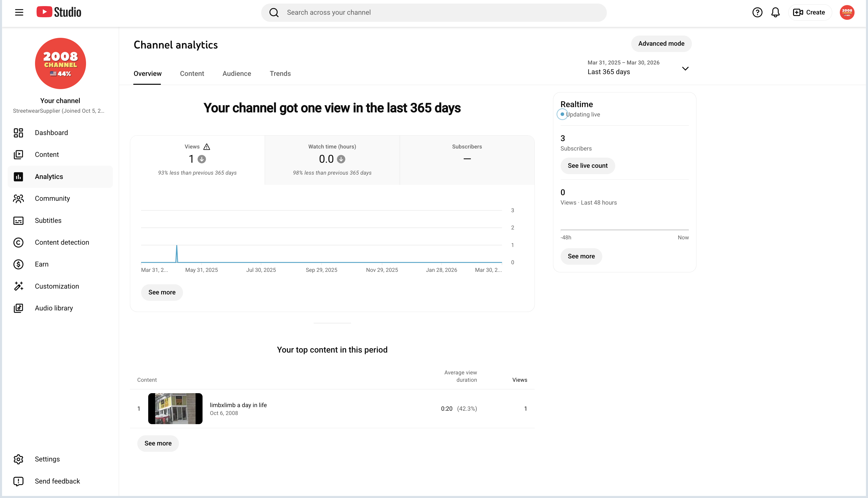Click the Subtitles sidebar icon
The image size is (868, 498).
tap(19, 221)
